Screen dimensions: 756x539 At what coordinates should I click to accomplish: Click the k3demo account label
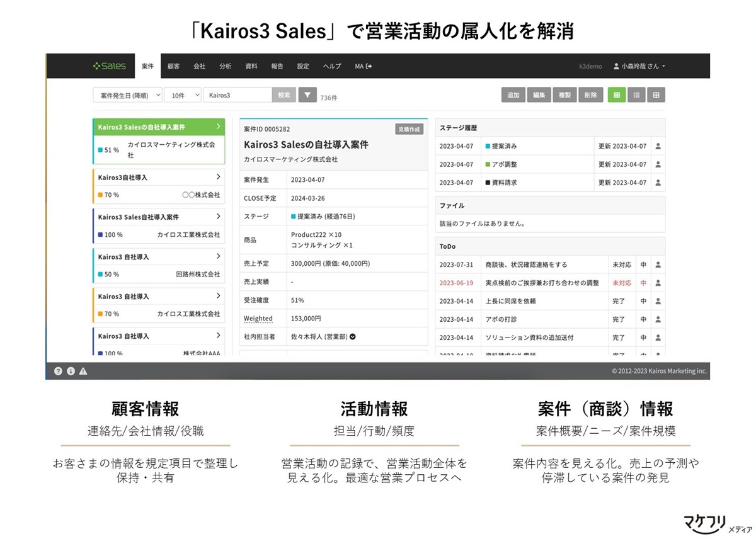(590, 66)
